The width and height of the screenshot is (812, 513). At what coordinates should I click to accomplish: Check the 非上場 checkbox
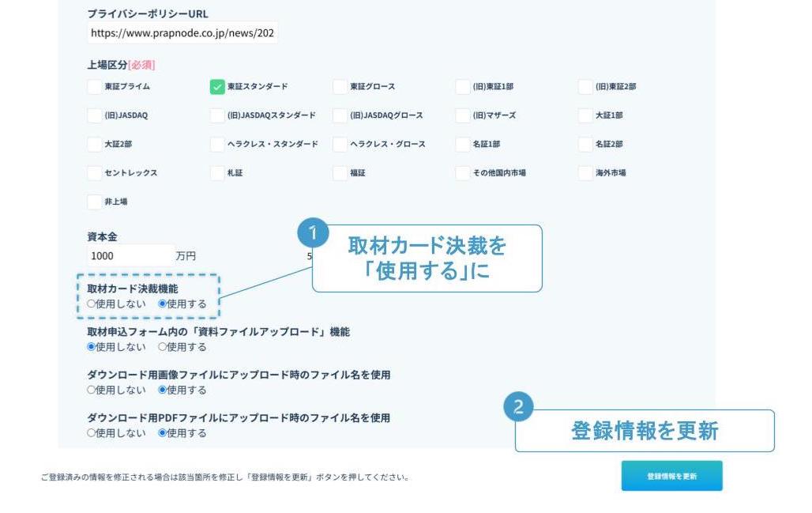click(95, 202)
